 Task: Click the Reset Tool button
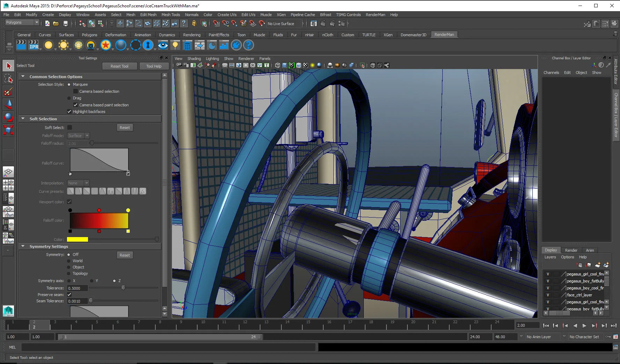click(x=119, y=66)
